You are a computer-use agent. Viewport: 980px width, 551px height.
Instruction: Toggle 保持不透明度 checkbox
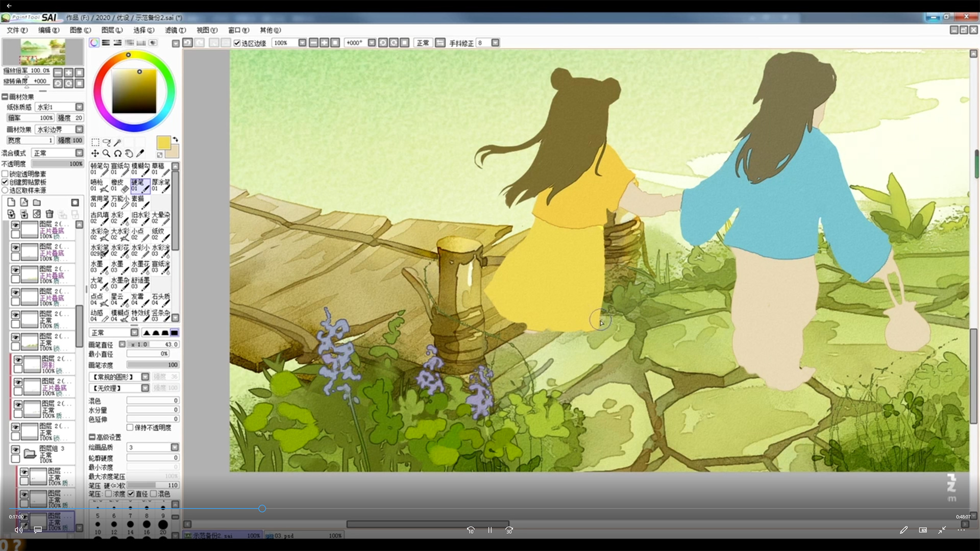click(130, 428)
